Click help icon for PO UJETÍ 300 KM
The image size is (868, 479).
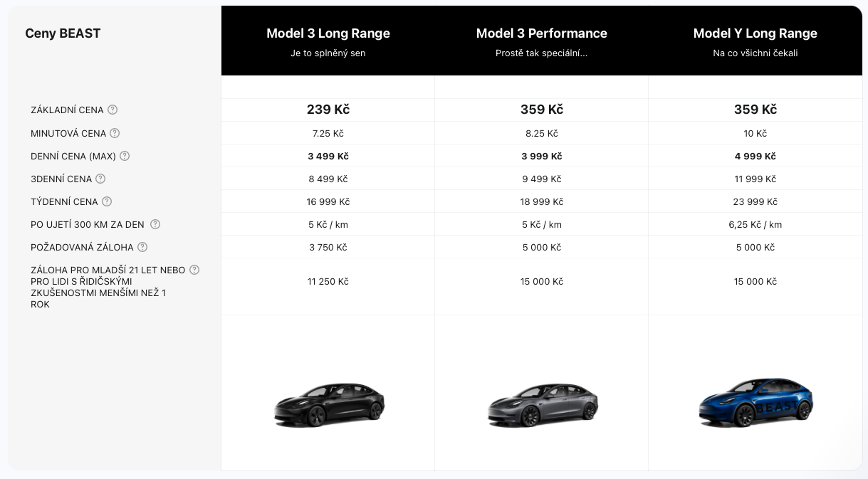tap(155, 224)
